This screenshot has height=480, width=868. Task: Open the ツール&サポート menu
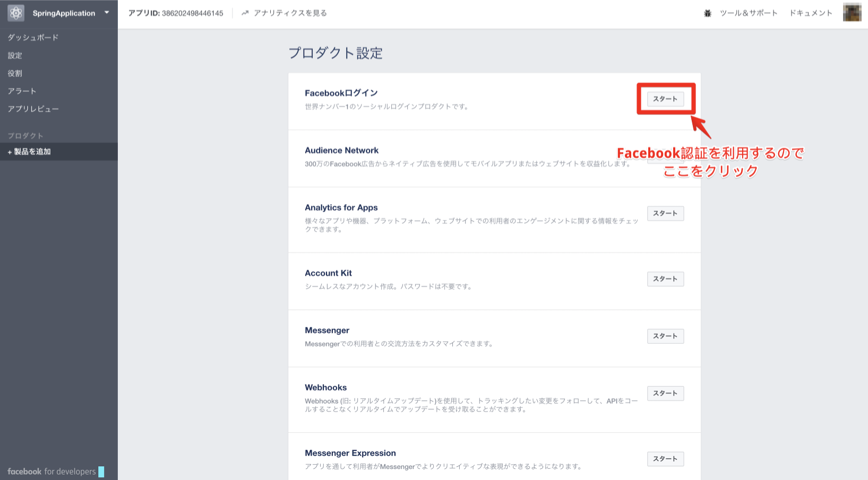(x=749, y=13)
